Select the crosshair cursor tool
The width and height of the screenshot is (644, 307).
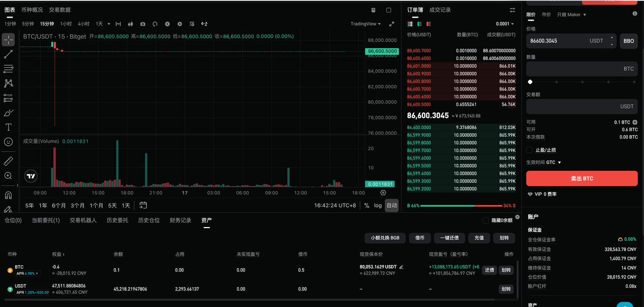(x=9, y=39)
